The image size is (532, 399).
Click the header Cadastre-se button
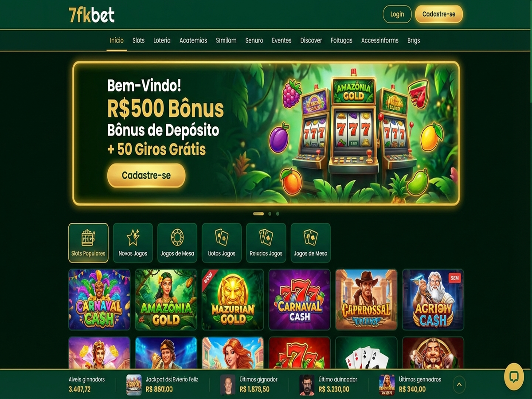[439, 14]
